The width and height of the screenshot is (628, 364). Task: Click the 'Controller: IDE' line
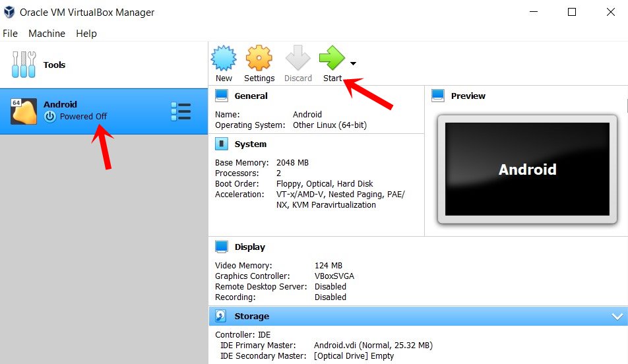[x=243, y=335]
